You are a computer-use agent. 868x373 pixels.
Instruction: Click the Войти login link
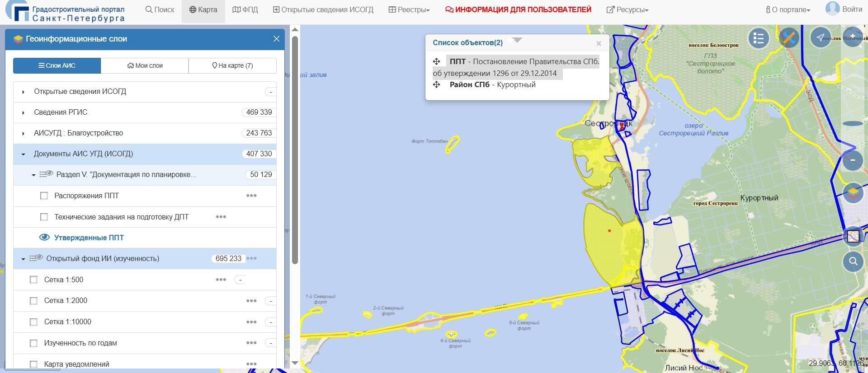(852, 9)
